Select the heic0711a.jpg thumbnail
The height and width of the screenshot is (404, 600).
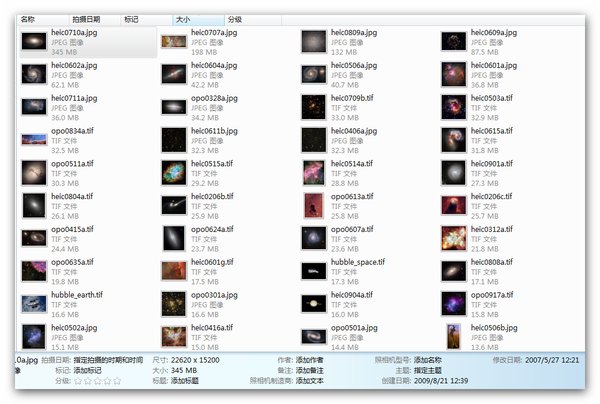(x=34, y=107)
